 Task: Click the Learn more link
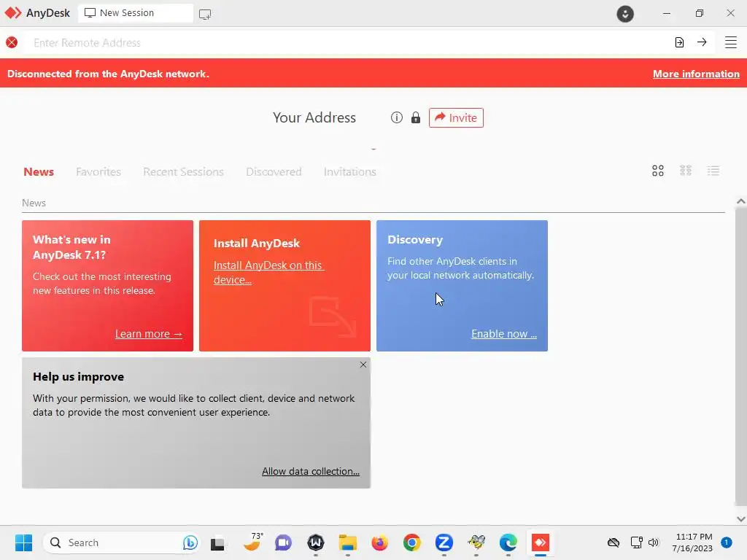pyautogui.click(x=149, y=334)
